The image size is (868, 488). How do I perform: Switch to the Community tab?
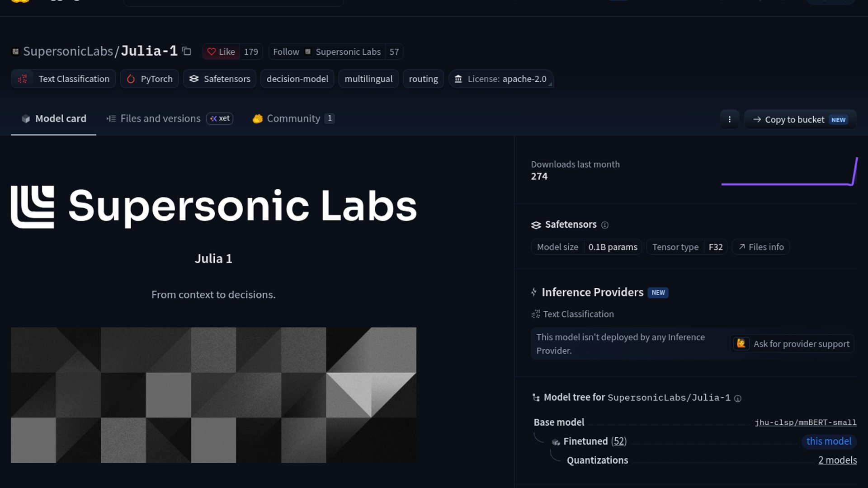[x=293, y=118]
